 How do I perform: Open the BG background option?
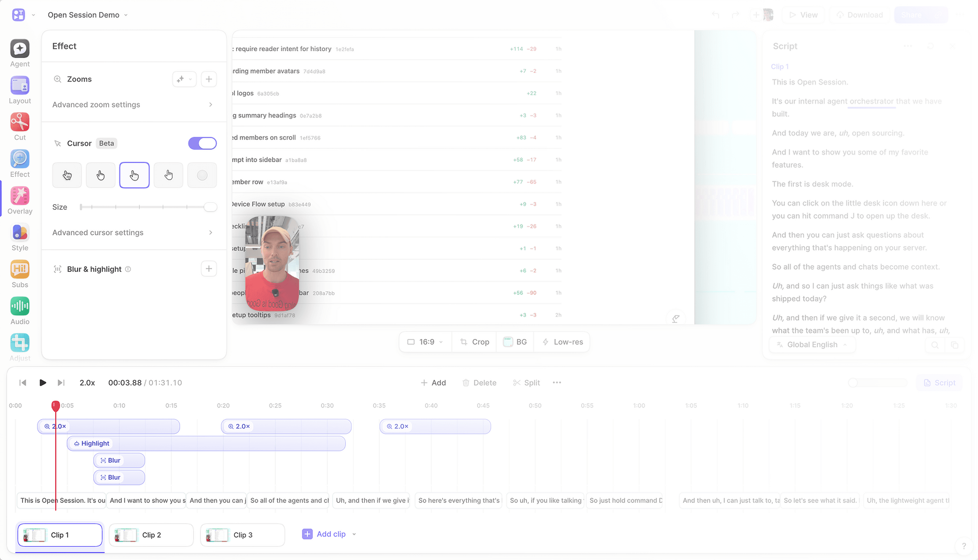pos(515,342)
